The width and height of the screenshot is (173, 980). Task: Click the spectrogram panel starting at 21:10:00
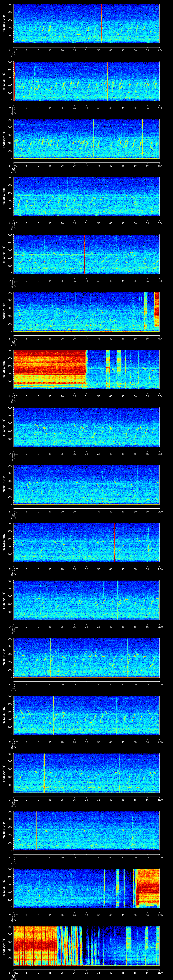click(86, 543)
